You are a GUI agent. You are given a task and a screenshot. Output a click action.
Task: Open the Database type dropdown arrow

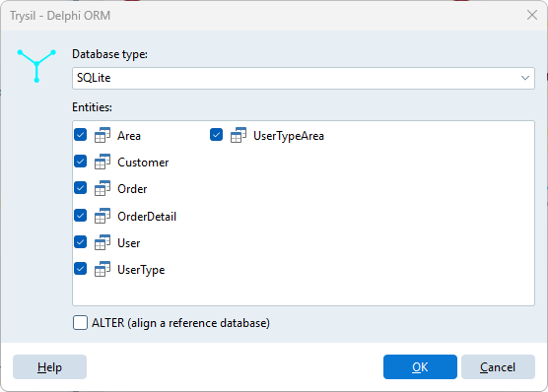[525, 78]
